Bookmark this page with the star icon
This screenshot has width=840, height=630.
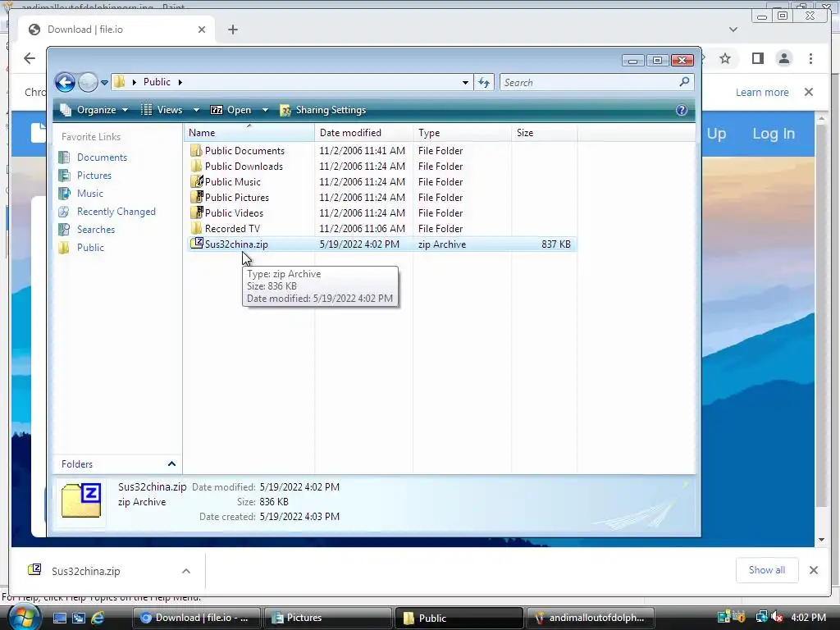click(x=725, y=58)
